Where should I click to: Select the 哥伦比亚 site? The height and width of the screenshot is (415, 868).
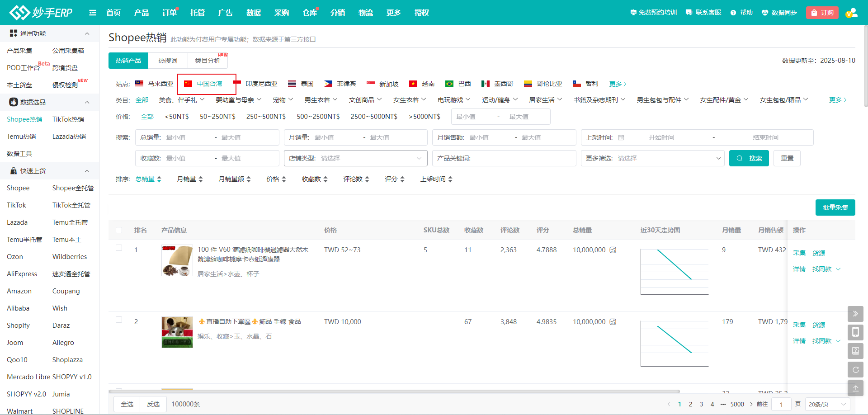click(543, 84)
